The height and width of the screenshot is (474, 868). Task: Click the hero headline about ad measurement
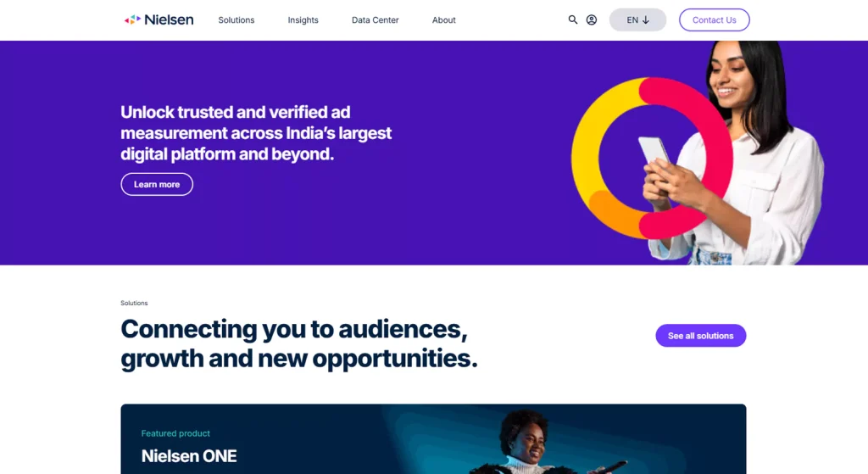pyautogui.click(x=256, y=133)
